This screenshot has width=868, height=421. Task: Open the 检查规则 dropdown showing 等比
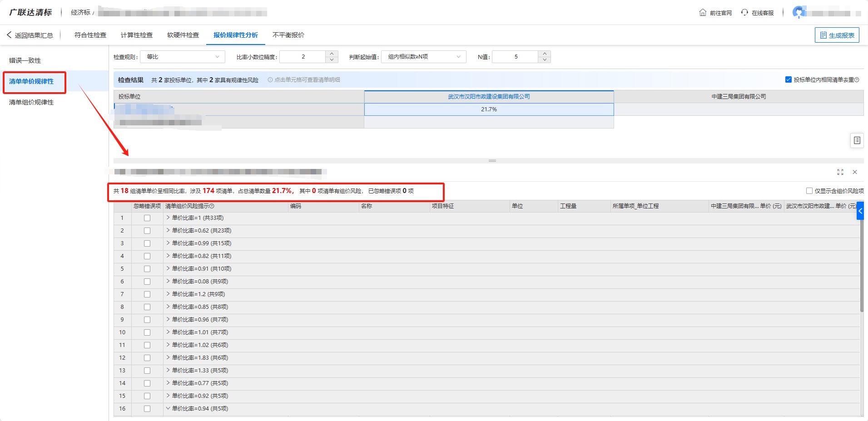click(183, 57)
